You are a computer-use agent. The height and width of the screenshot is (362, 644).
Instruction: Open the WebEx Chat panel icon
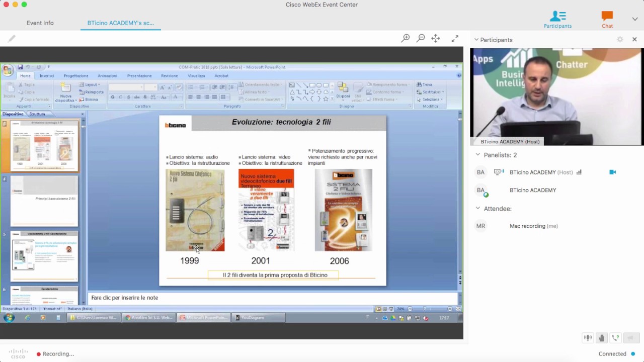coord(607,20)
